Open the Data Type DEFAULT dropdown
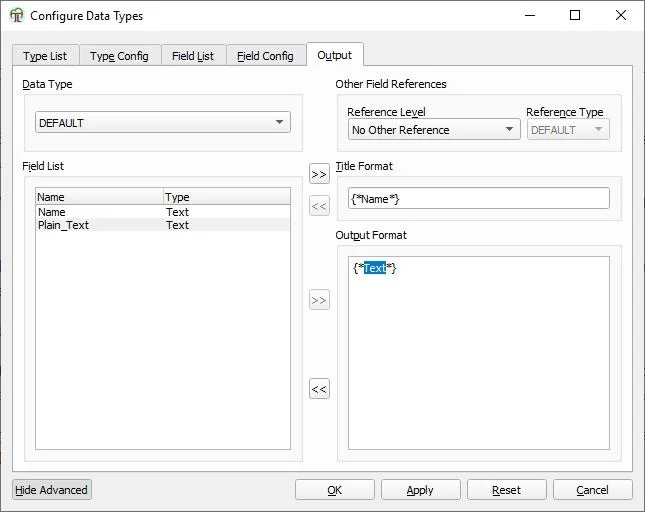 pyautogui.click(x=163, y=123)
